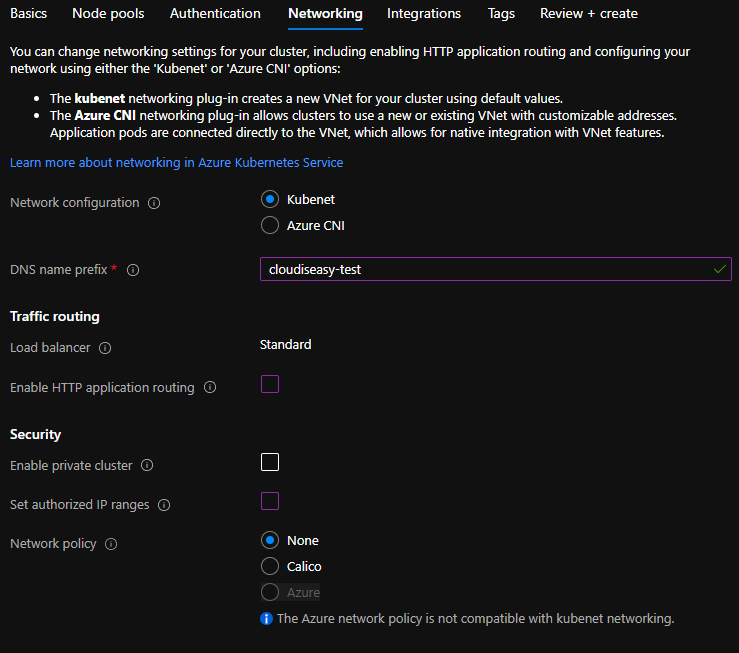Choose Calico network policy
Screen dimensions: 739x653
click(270, 566)
